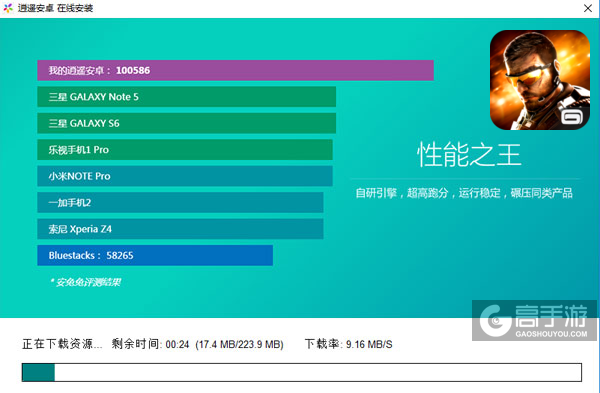Click the 性能之王 heading
600x393 pixels.
click(x=469, y=155)
